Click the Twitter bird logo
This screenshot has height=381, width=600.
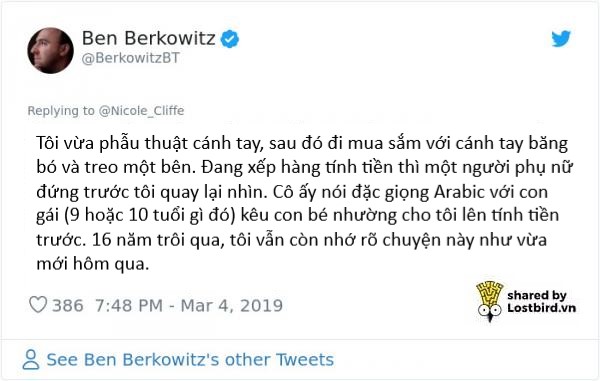coord(561,38)
